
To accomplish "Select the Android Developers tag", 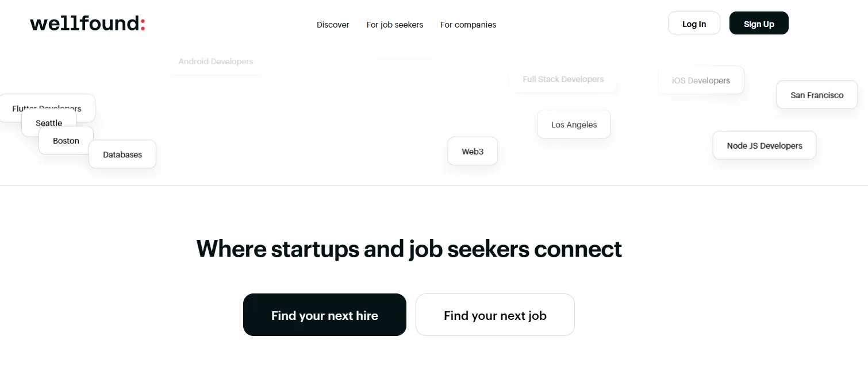I will [216, 61].
